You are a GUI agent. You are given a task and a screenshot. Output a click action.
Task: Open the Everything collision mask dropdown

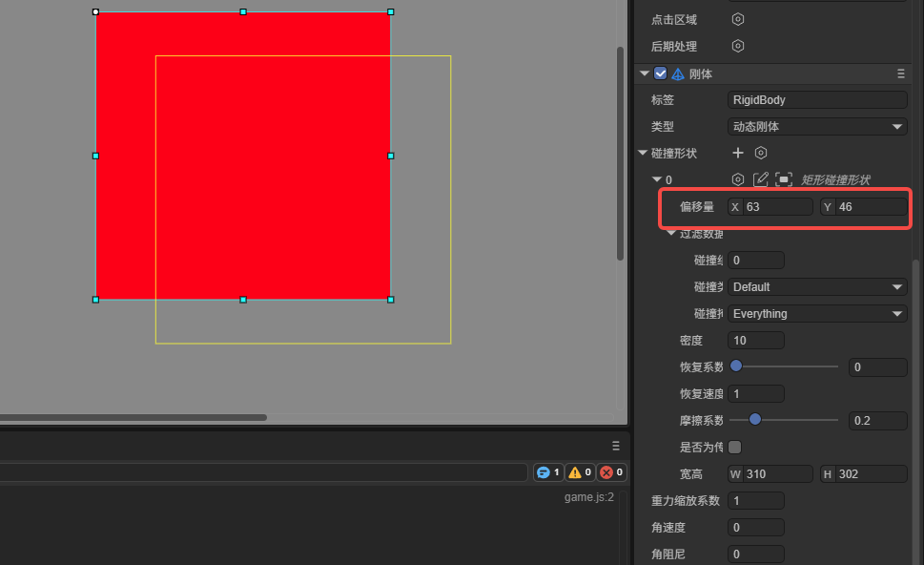coord(817,314)
